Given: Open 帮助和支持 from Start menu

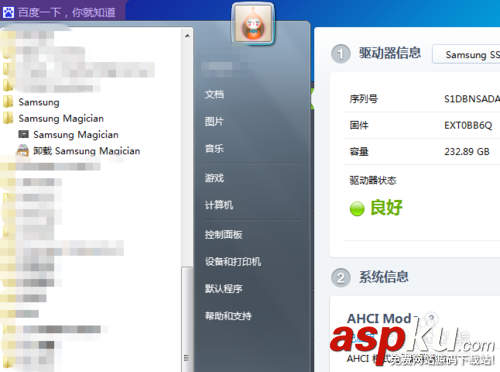Looking at the screenshot, I should pos(228,316).
